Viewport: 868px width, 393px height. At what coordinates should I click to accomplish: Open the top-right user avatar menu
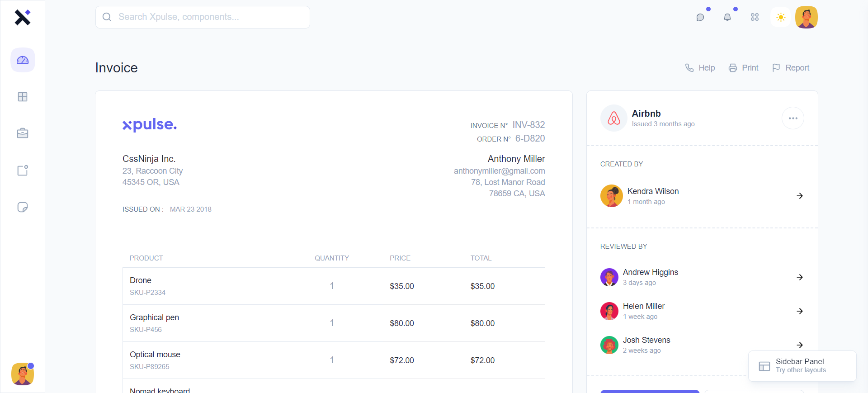(x=807, y=17)
